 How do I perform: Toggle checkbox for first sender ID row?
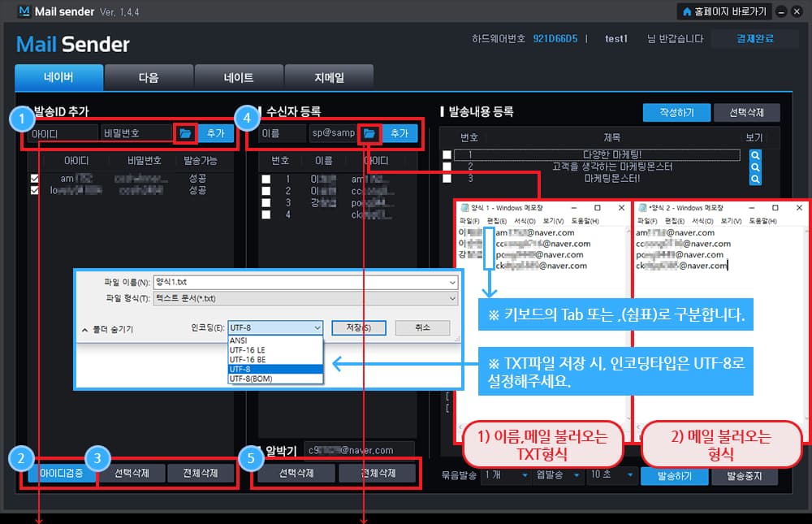(x=35, y=178)
